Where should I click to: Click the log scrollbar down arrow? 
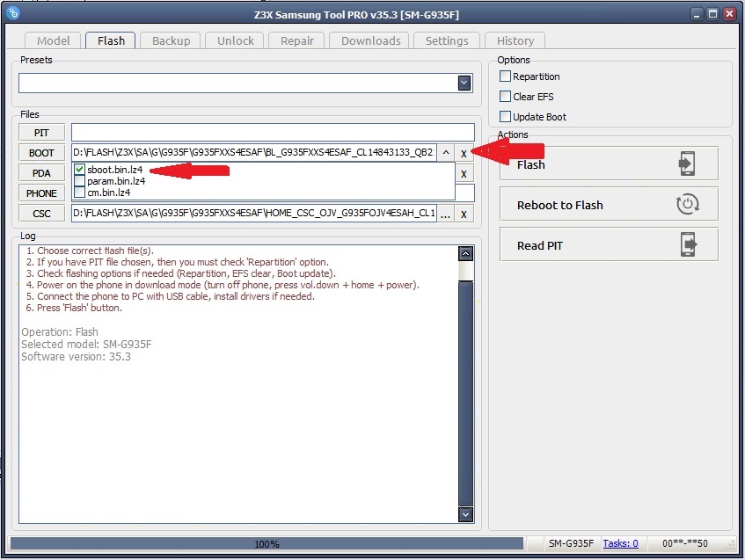click(x=465, y=514)
